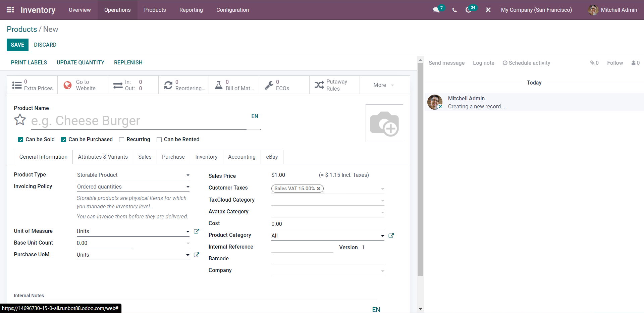Viewport: 644px width, 313px height.
Task: Mark product as favorite with star
Action: (20, 119)
